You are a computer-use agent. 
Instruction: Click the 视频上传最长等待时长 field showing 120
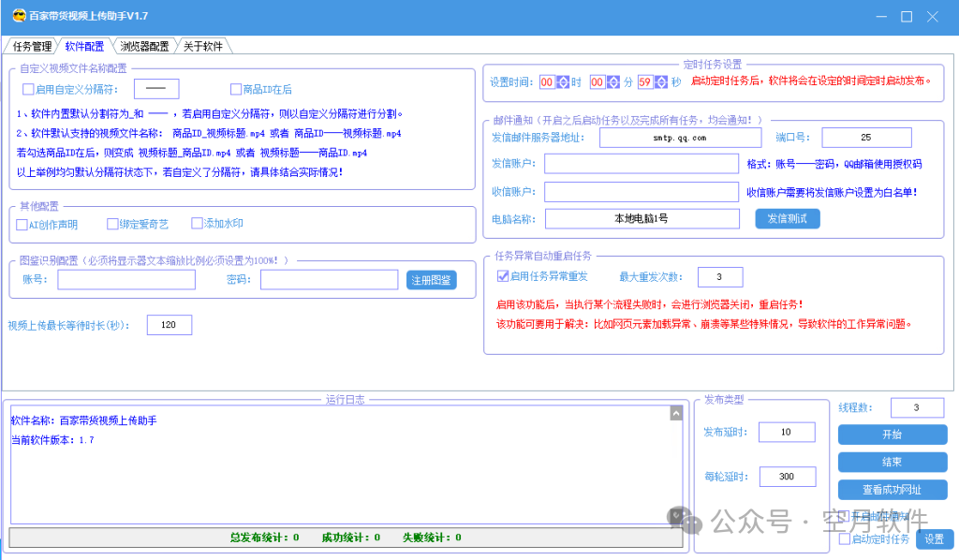coord(170,325)
